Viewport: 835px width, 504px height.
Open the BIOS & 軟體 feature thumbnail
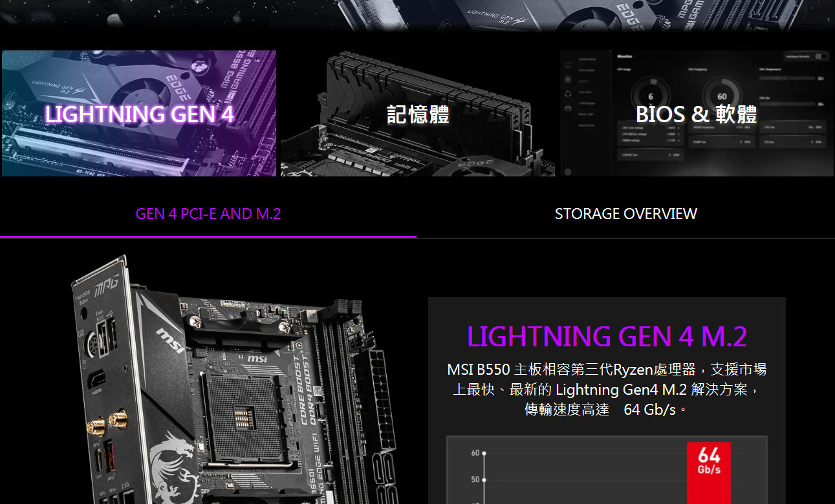697,113
